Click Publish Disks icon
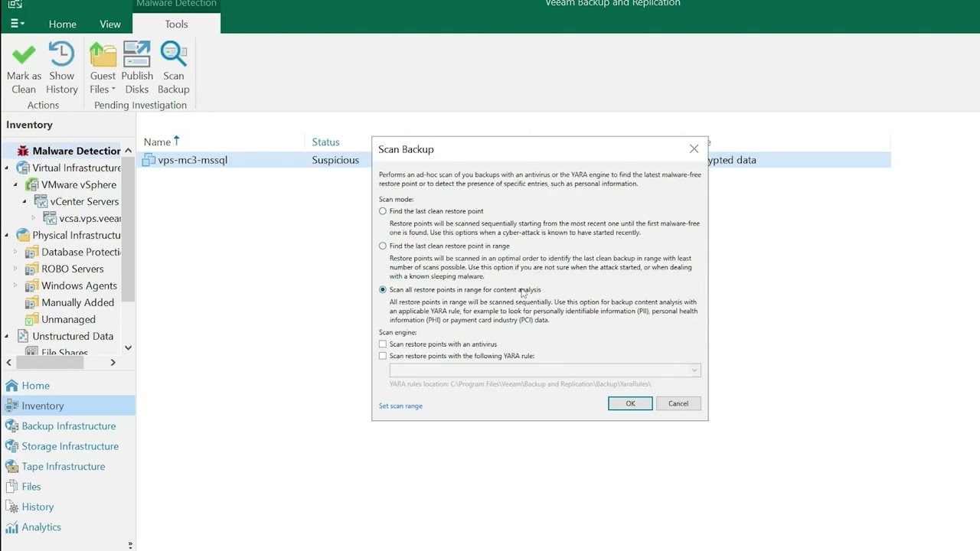Image resolution: width=980 pixels, height=551 pixels. [x=136, y=54]
